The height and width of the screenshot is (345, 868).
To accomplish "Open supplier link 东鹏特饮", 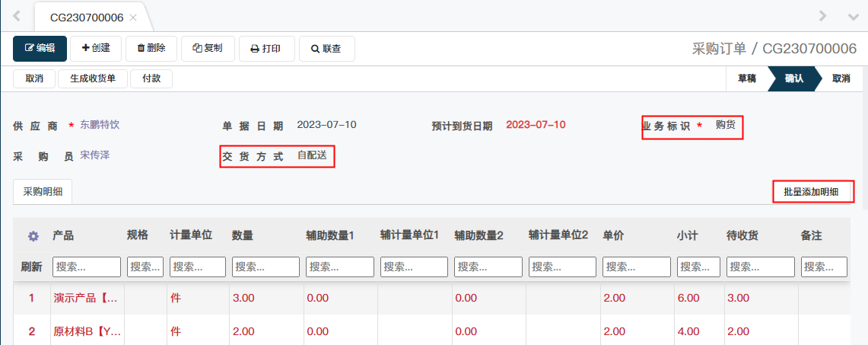I will click(x=100, y=124).
